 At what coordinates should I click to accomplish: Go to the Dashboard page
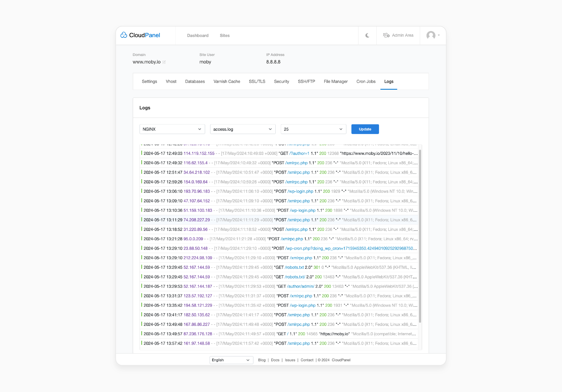pos(198,35)
